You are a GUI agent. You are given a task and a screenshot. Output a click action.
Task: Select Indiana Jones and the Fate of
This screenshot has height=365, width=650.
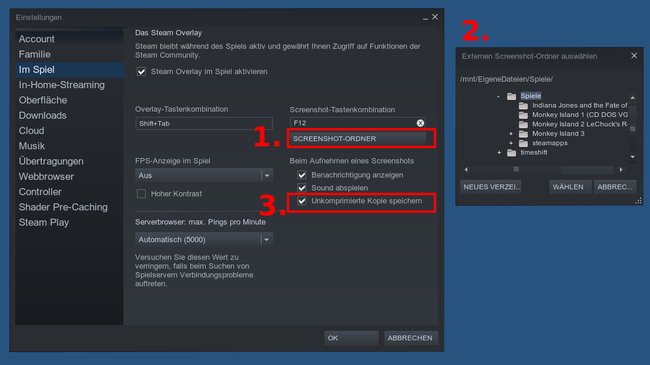click(x=580, y=105)
